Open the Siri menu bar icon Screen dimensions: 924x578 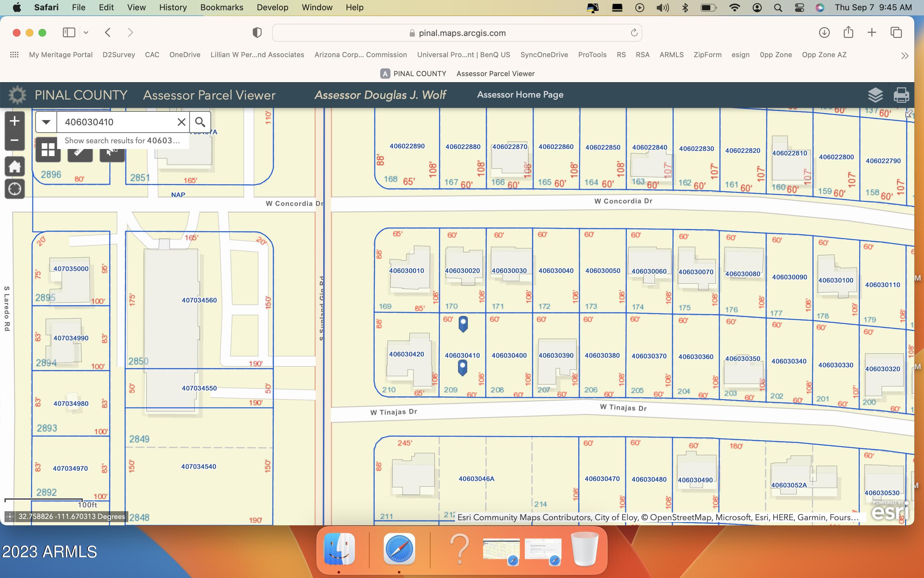[x=819, y=8]
